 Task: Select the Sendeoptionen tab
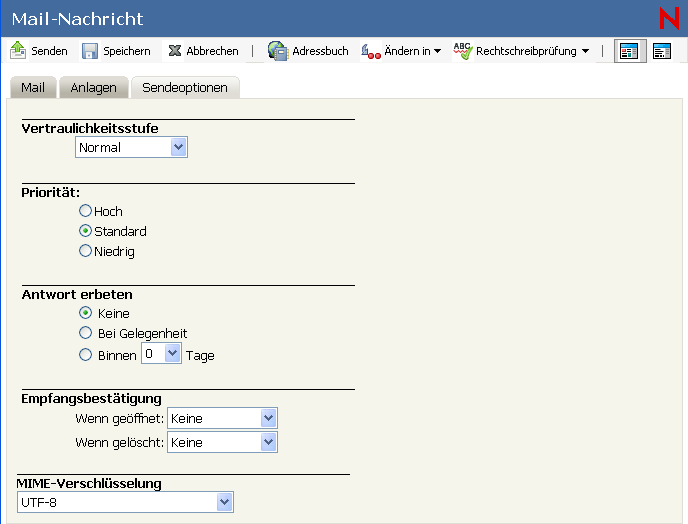pos(185,87)
